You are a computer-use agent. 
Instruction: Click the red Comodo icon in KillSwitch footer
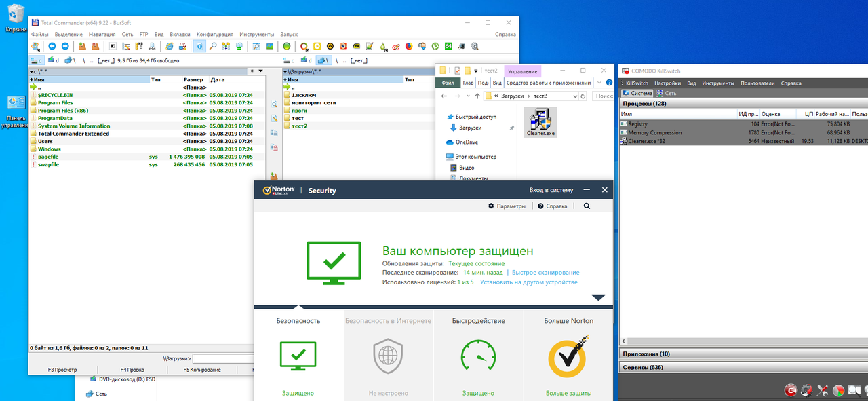point(791,390)
